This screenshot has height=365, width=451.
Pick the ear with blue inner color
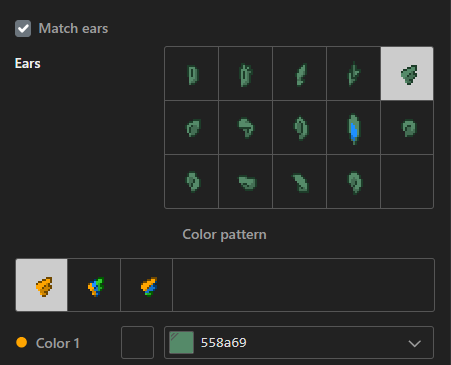pyautogui.click(x=353, y=128)
